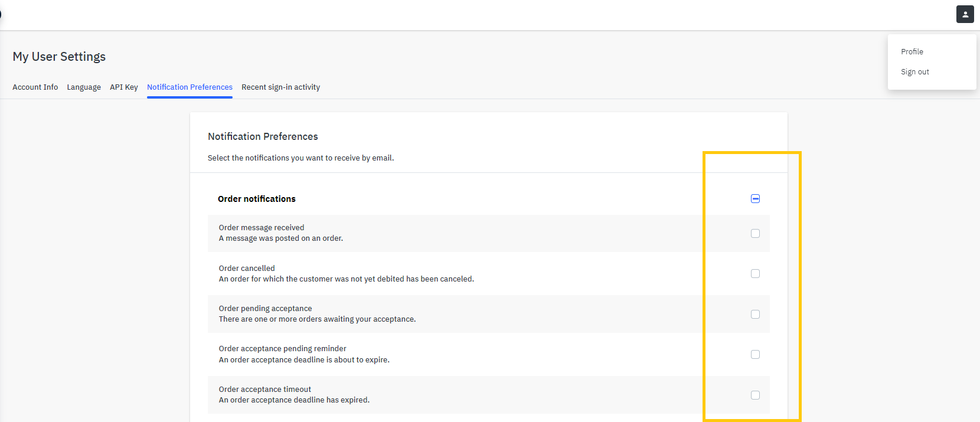Click the Order acceptance timeout row title

[264, 390]
